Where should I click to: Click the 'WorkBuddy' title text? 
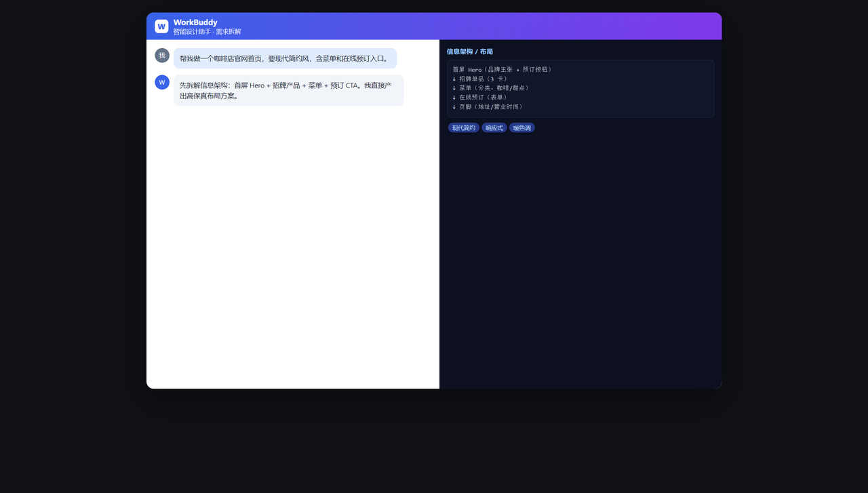195,22
